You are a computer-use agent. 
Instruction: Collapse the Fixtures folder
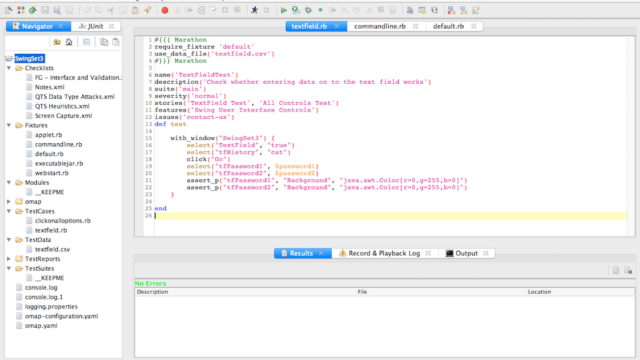tap(9, 125)
